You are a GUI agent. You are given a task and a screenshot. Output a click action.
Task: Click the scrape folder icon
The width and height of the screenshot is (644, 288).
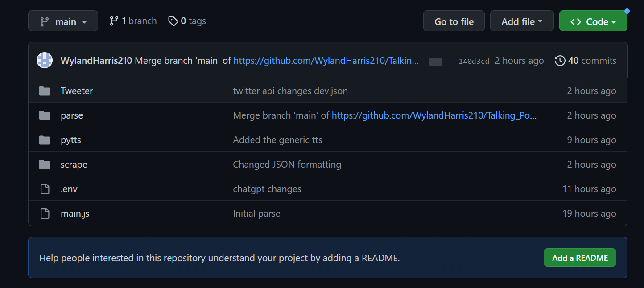point(45,165)
